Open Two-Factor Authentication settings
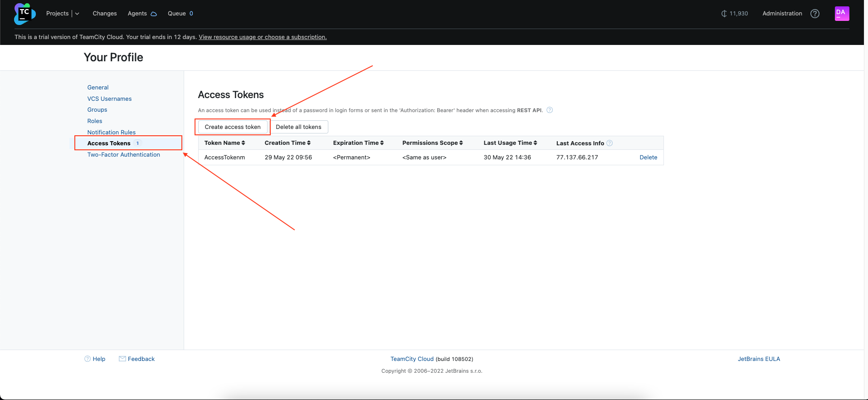 tap(124, 155)
